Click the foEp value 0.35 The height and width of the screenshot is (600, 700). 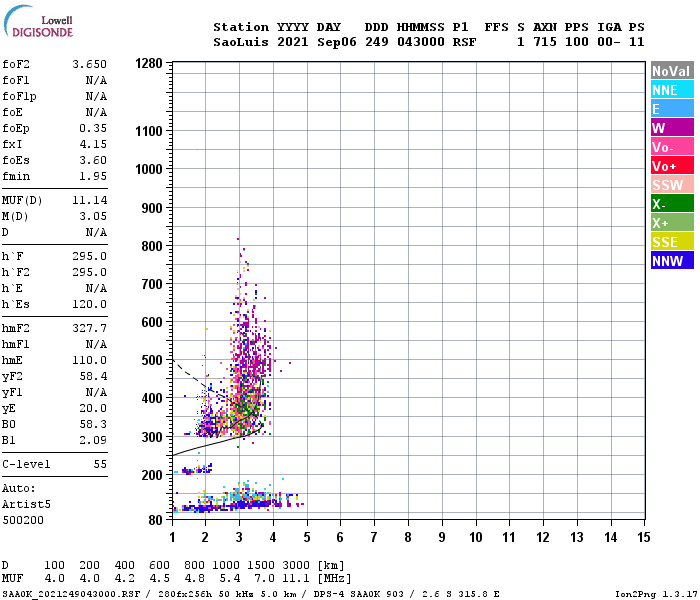93,128
